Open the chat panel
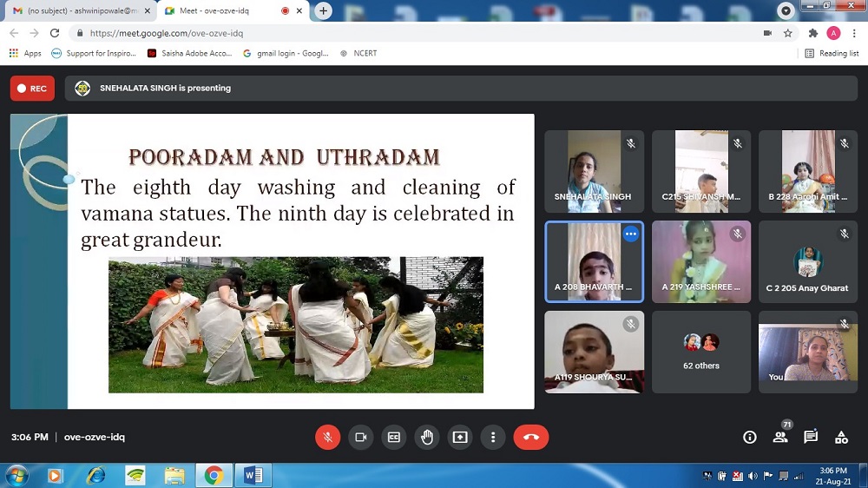868x488 pixels. click(x=811, y=437)
